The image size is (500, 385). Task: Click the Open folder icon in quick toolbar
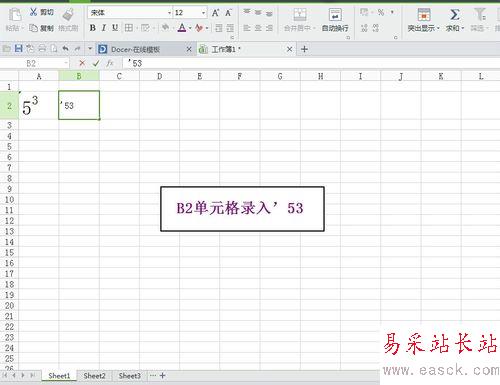coord(6,49)
